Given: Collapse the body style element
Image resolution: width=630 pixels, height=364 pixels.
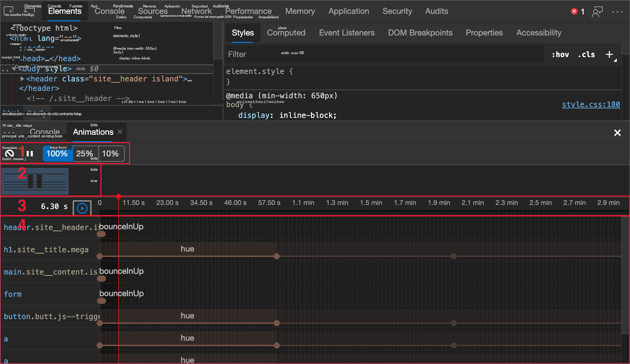Looking at the screenshot, I should tap(14, 69).
